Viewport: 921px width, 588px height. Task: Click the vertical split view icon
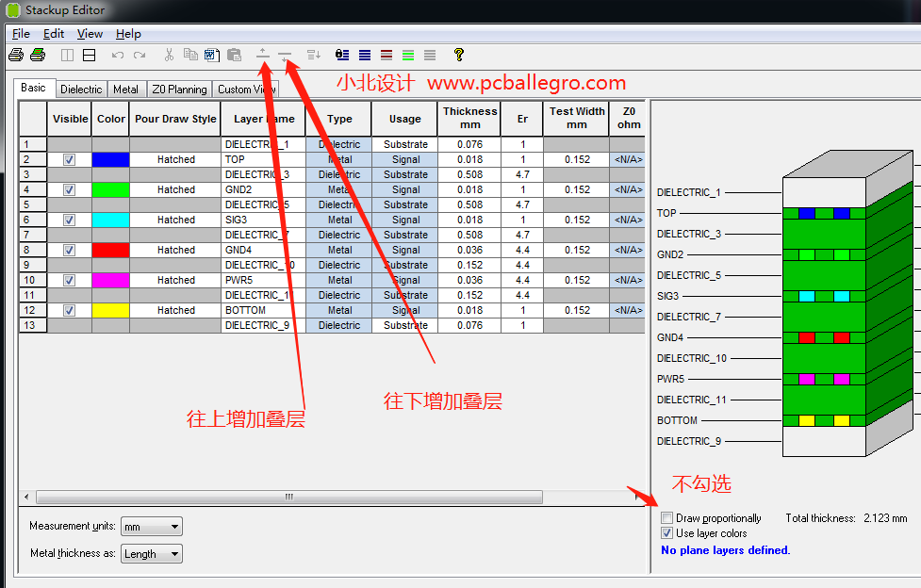pyautogui.click(x=68, y=56)
